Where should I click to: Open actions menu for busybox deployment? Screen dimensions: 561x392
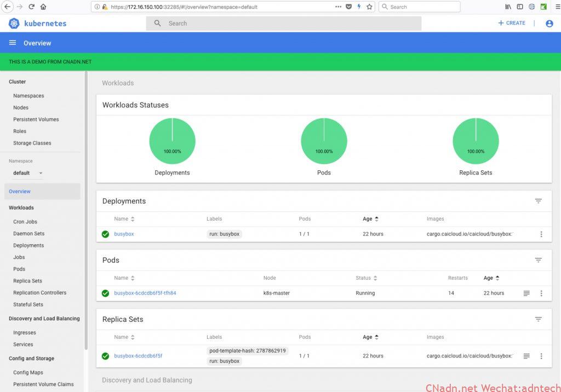pos(541,234)
